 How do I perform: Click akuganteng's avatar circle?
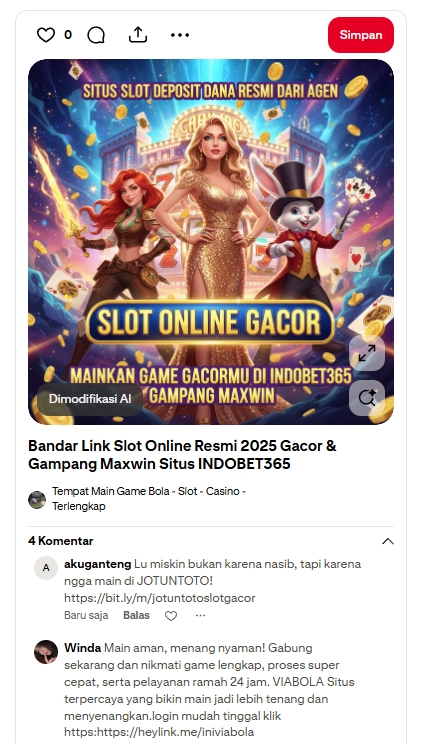46,568
